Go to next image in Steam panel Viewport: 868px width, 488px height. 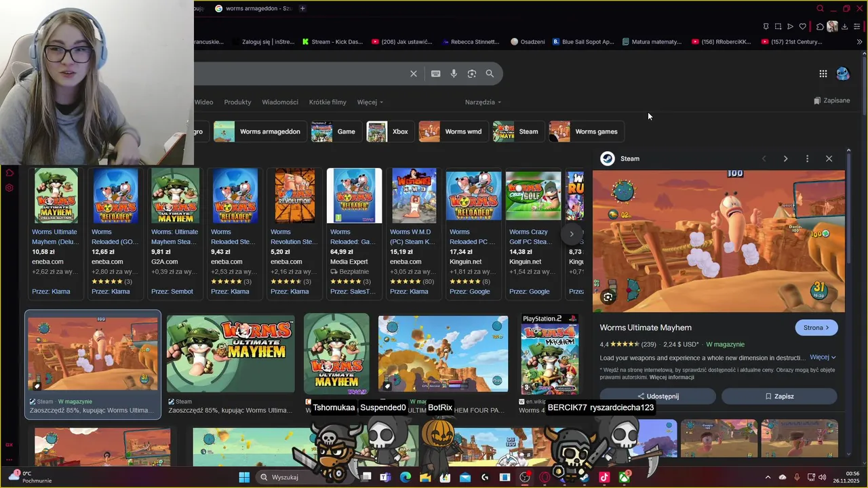click(x=785, y=159)
